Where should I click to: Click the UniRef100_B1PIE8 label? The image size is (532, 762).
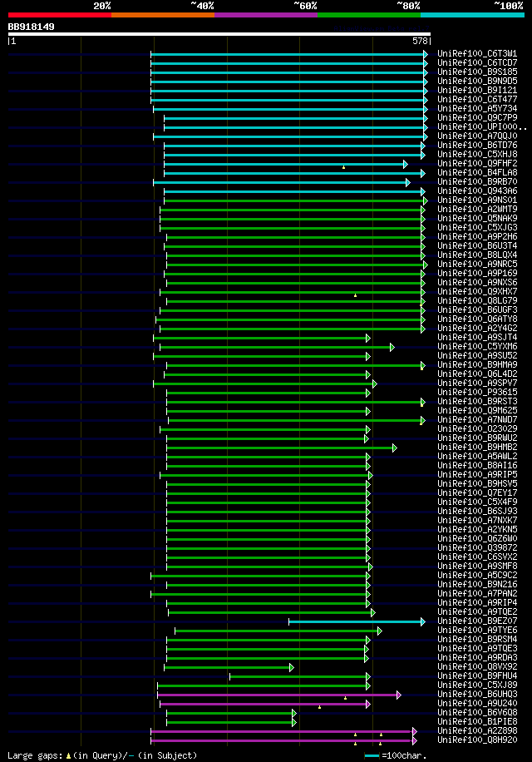tap(477, 722)
